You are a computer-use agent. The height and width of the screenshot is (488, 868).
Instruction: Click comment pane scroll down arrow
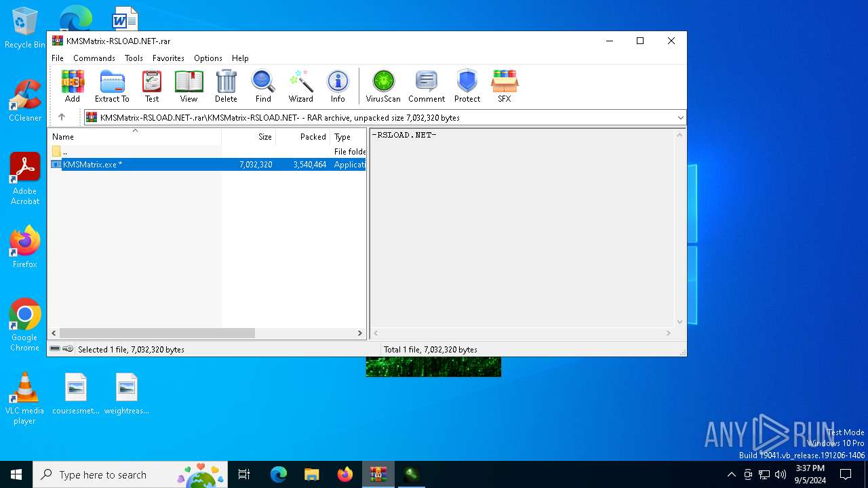[680, 322]
